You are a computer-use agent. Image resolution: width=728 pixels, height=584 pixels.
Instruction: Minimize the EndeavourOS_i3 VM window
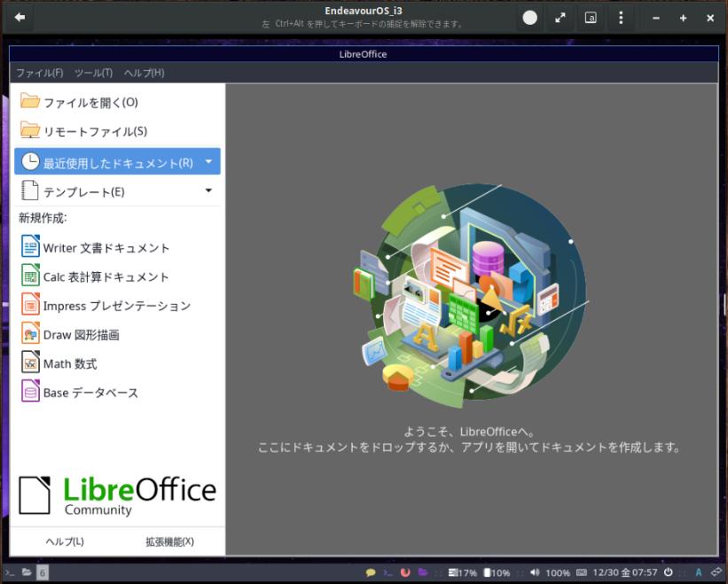click(x=656, y=18)
